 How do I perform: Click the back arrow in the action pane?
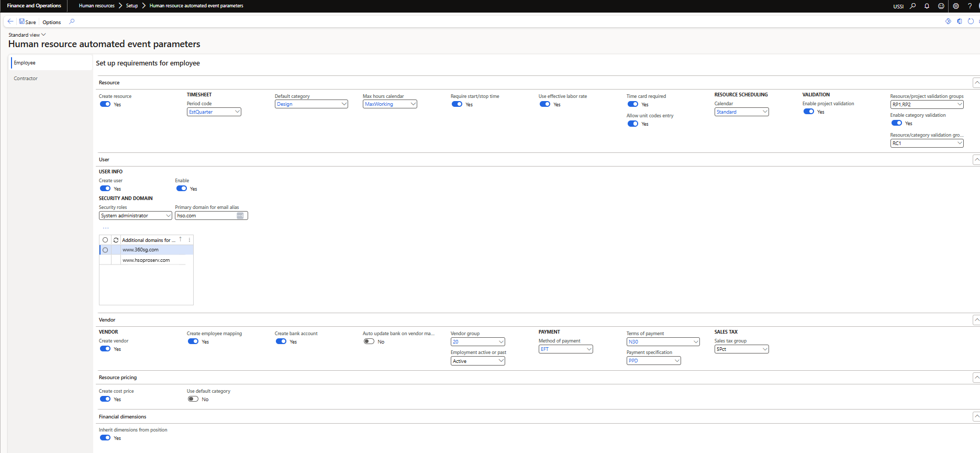[10, 21]
